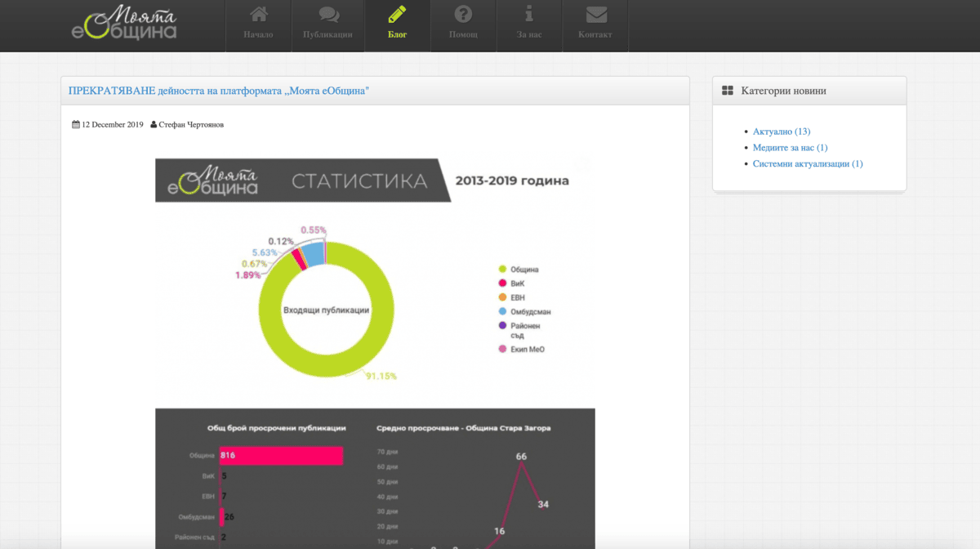The image size is (980, 549).
Task: Click the 1.89% chart label
Action: click(249, 275)
